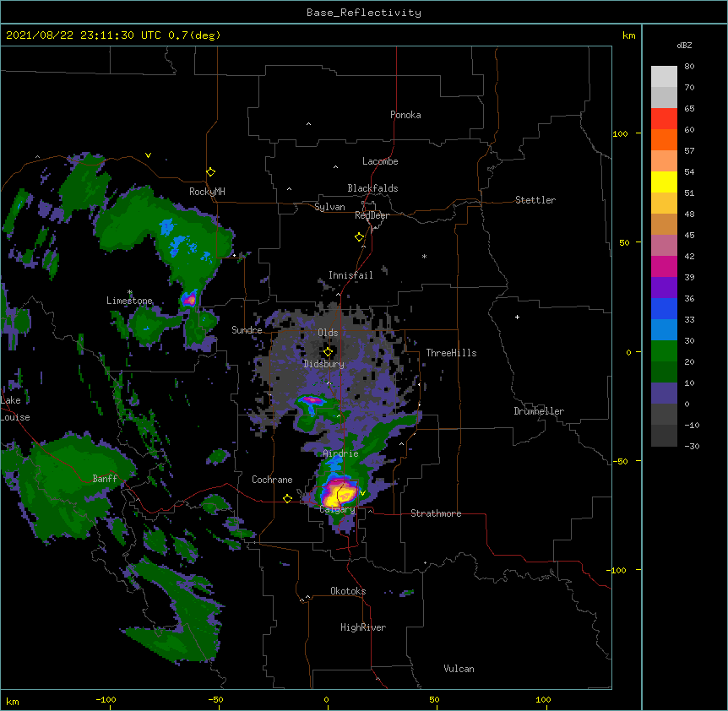Click the -100 tick on the vertical axis
This screenshot has width=728, height=711.
[617, 570]
